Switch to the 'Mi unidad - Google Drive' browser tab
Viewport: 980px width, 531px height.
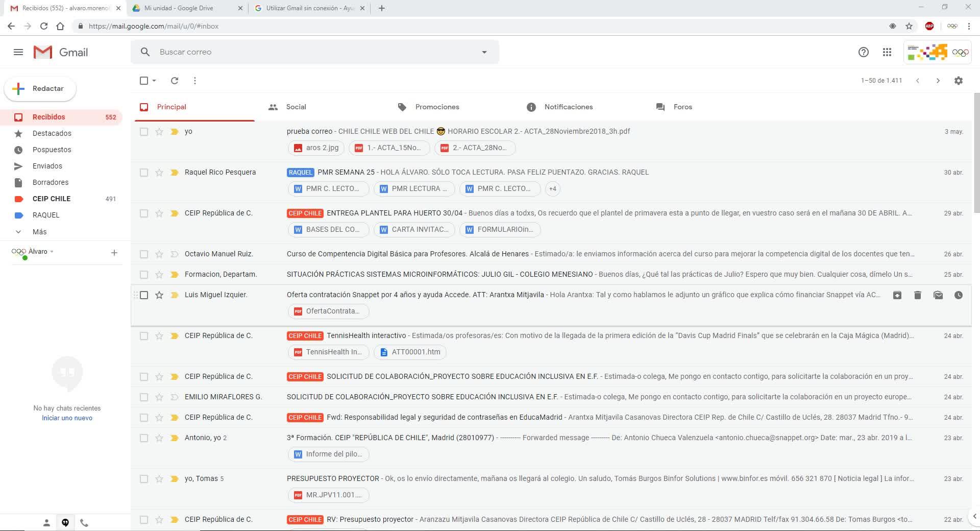point(187,8)
